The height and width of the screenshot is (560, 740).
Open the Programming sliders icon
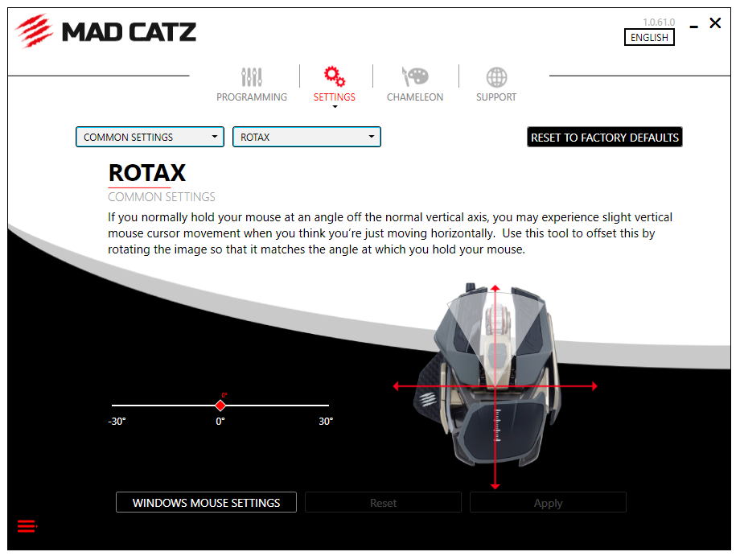pyautogui.click(x=252, y=77)
